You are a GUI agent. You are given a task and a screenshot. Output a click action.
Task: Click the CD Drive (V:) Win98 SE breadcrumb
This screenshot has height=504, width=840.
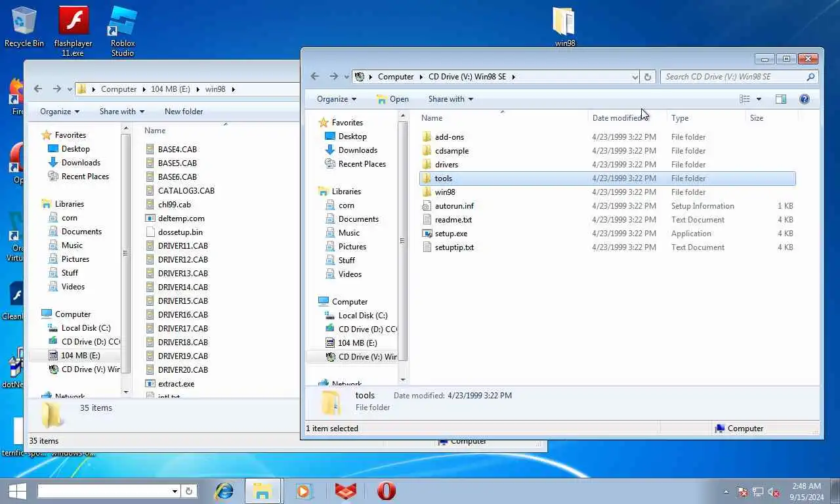click(467, 77)
